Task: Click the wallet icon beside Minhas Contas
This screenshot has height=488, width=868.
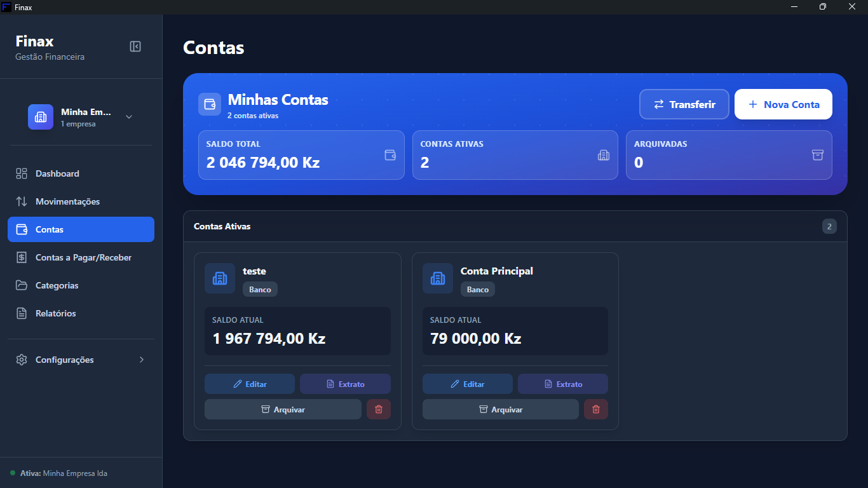Action: (x=210, y=104)
